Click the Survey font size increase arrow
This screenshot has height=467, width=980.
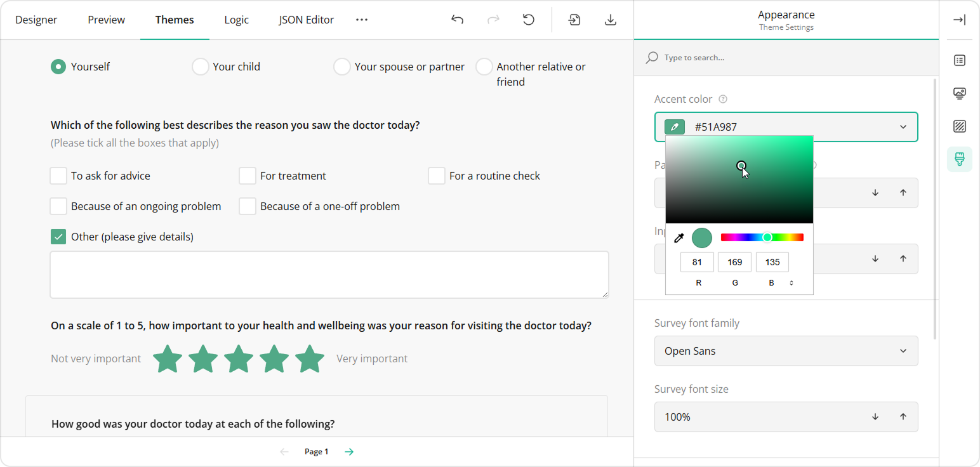pyautogui.click(x=903, y=417)
